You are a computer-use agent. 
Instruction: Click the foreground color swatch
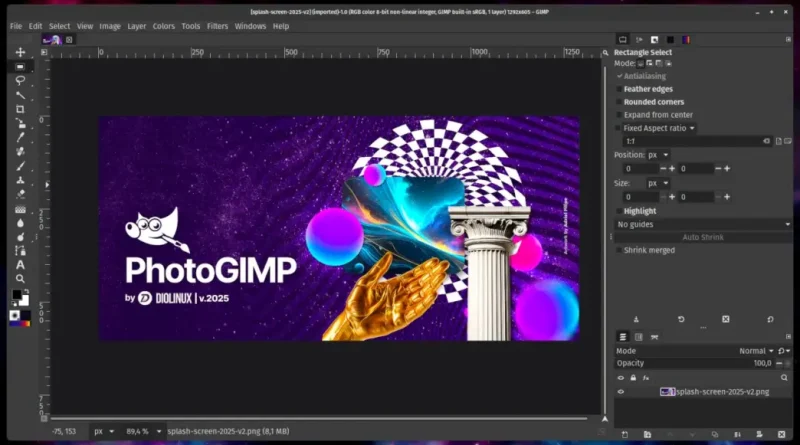tap(17, 295)
